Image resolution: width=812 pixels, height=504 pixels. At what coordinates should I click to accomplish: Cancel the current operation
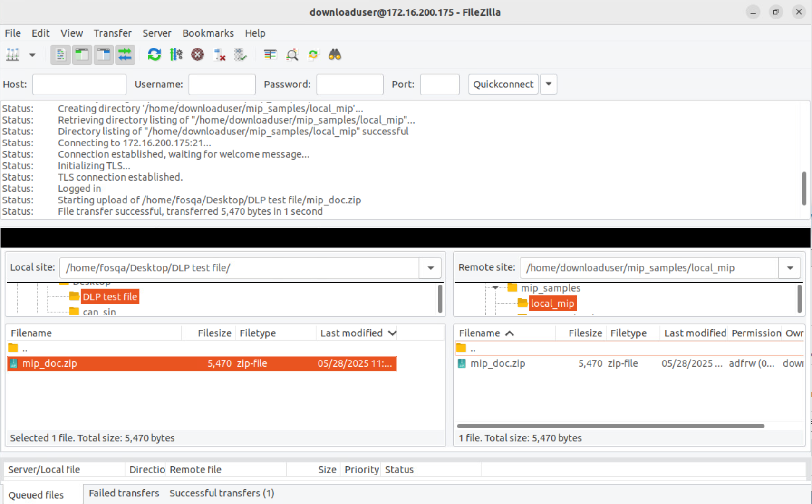point(198,55)
